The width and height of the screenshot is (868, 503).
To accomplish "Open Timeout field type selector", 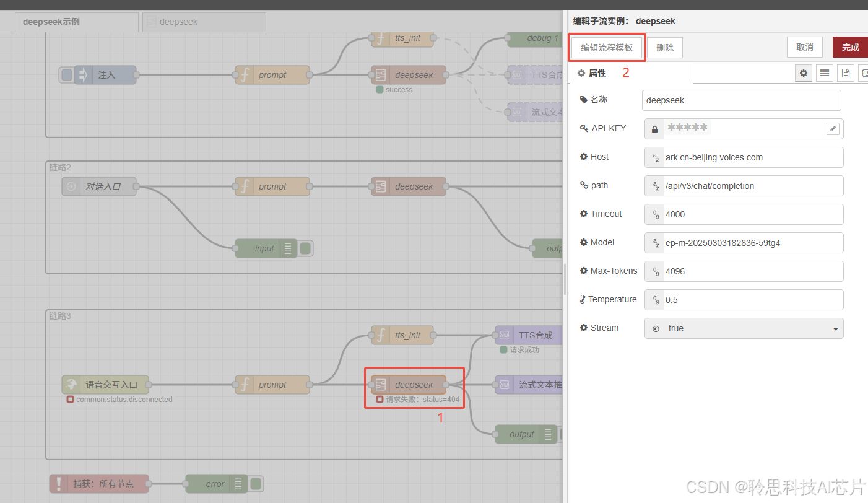I will [x=655, y=214].
